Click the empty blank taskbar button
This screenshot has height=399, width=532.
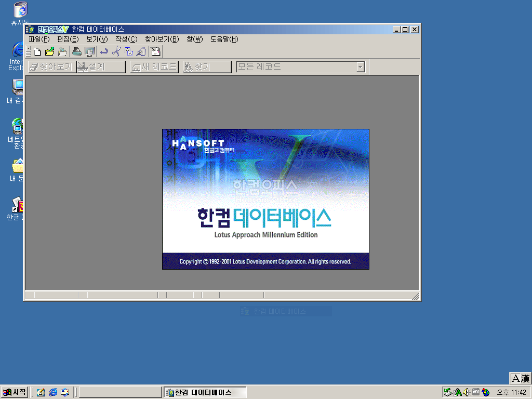tap(120, 392)
